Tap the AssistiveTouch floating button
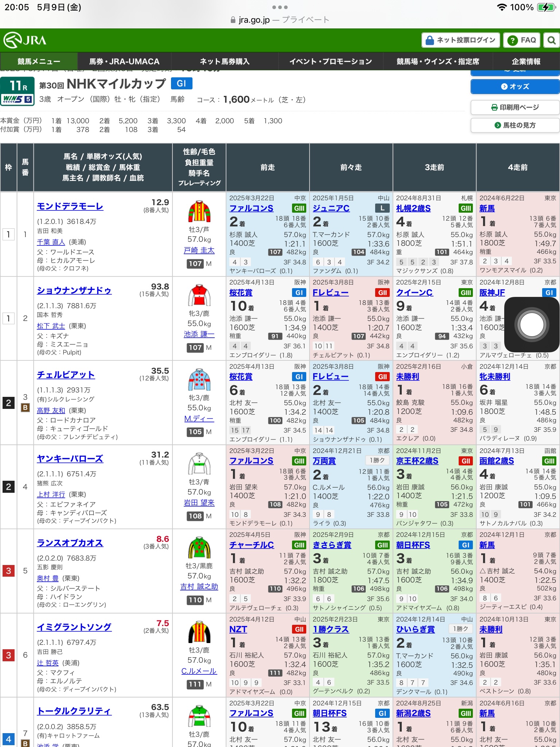 [x=532, y=325]
